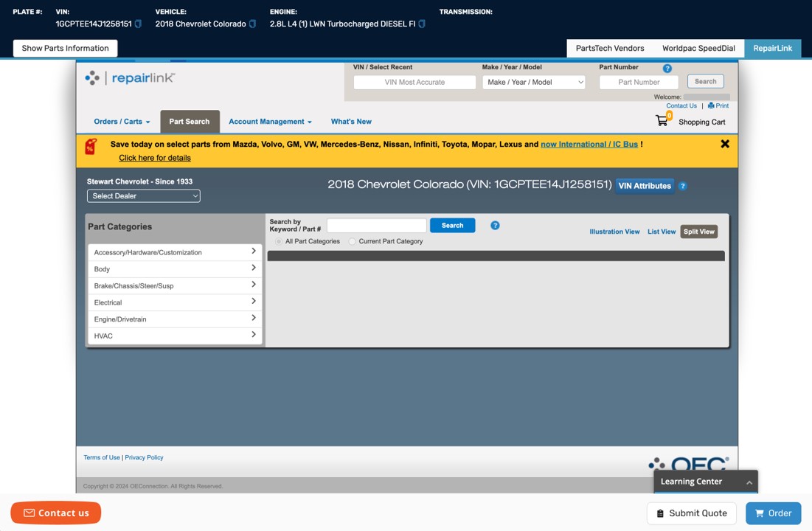Focus the VIN Most Accurate input field
Image resolution: width=812 pixels, height=531 pixels.
pos(414,82)
